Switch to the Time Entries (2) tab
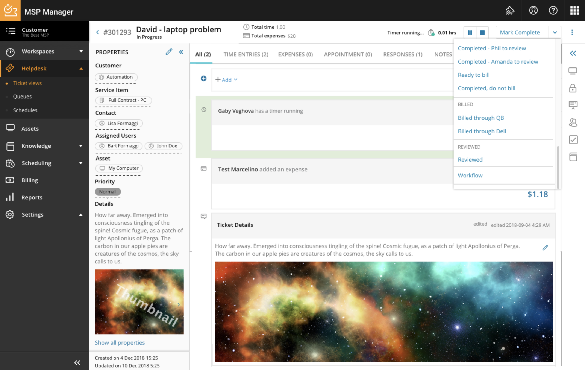 coord(246,54)
